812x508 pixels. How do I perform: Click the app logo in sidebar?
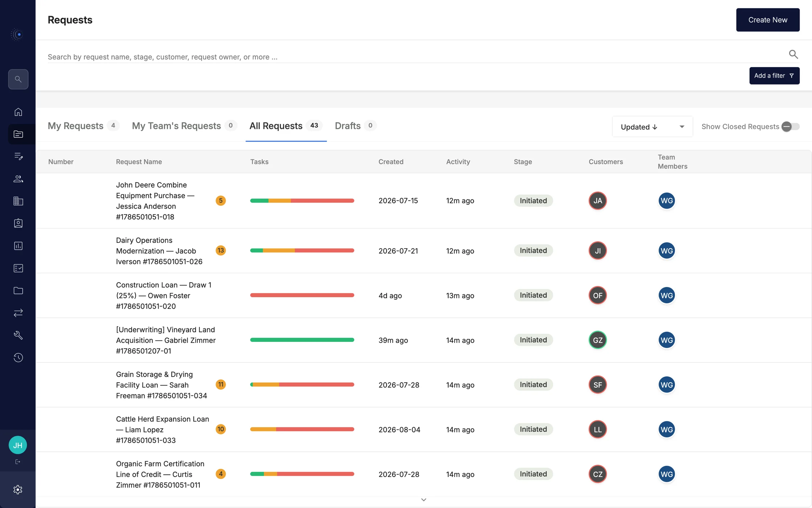[x=17, y=34]
